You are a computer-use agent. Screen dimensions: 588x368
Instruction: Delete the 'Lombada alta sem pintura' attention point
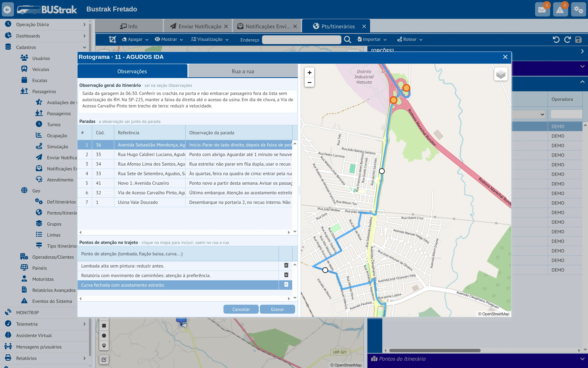click(286, 265)
